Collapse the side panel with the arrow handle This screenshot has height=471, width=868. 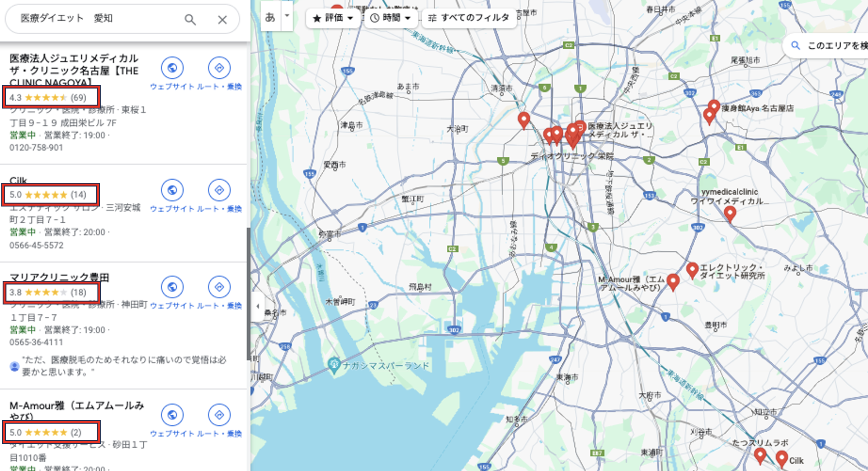pyautogui.click(x=258, y=306)
